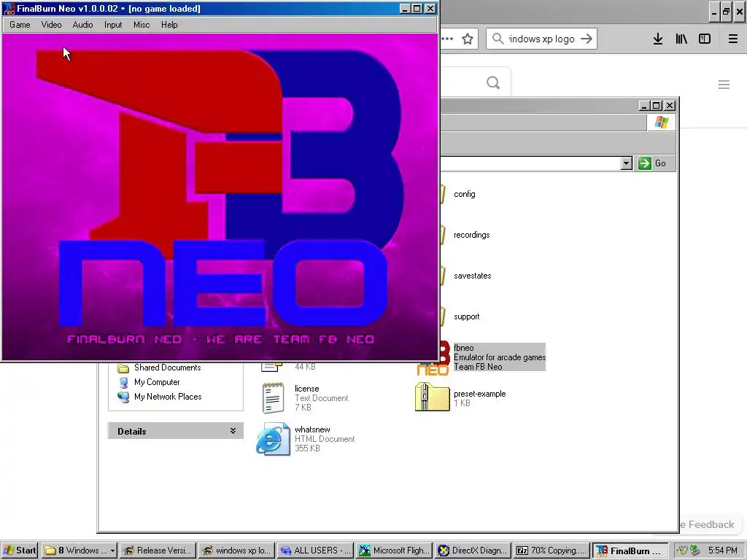747x560 pixels.
Task: Switch to windows xp lo... taskbar item
Action: 236,551
